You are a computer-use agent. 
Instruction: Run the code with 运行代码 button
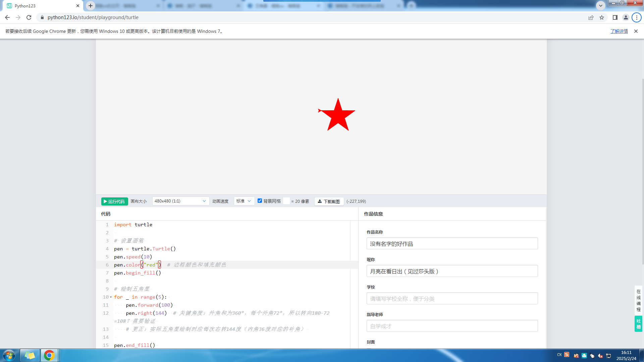point(114,201)
